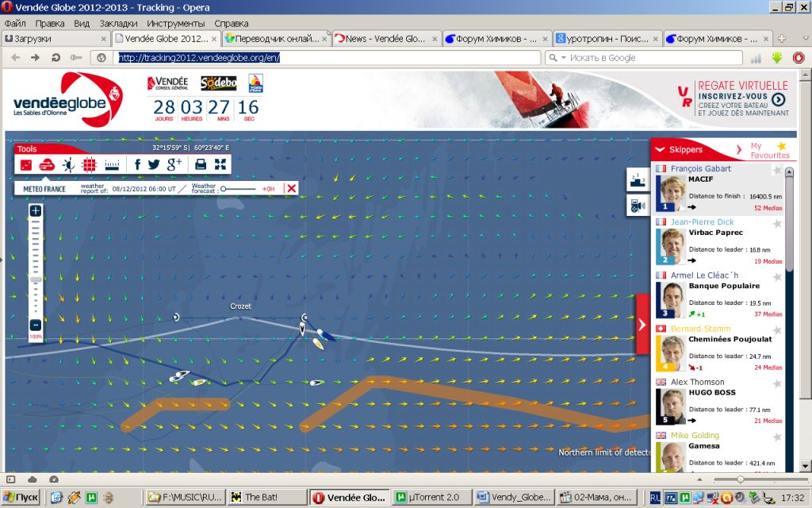Click the weather wind tool icon
The height and width of the screenshot is (508, 812).
point(47,164)
